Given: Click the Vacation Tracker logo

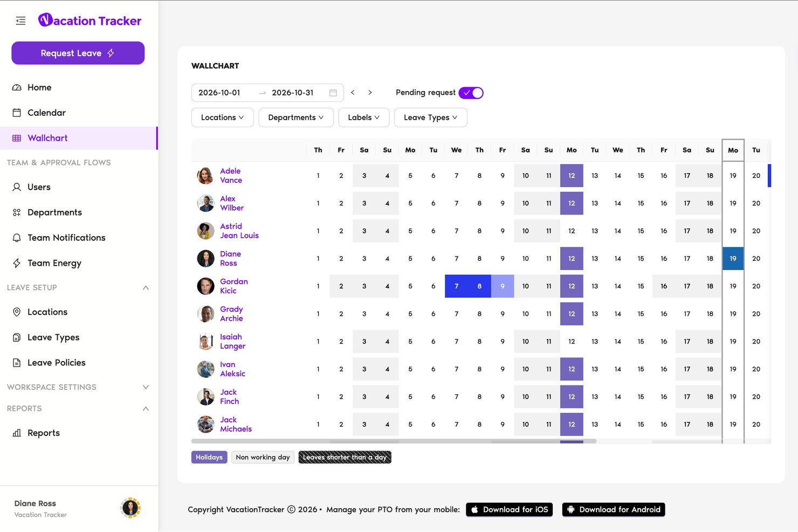Looking at the screenshot, I should tap(90, 20).
